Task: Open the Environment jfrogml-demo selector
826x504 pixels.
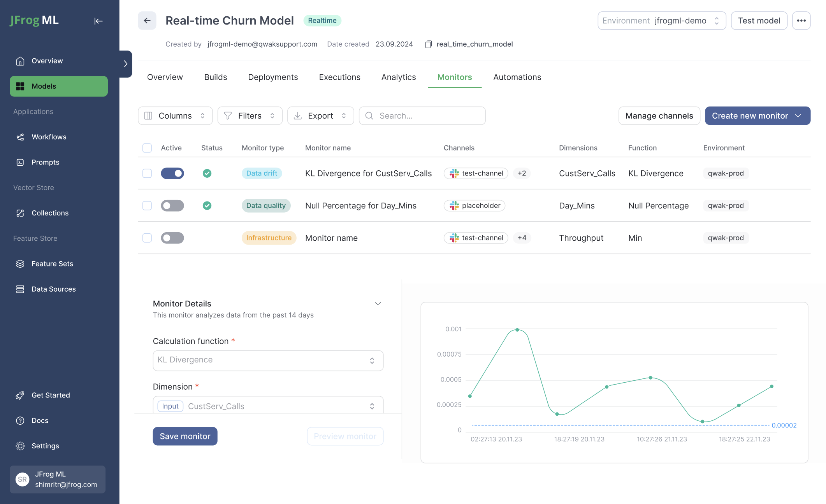Action: [x=661, y=21]
